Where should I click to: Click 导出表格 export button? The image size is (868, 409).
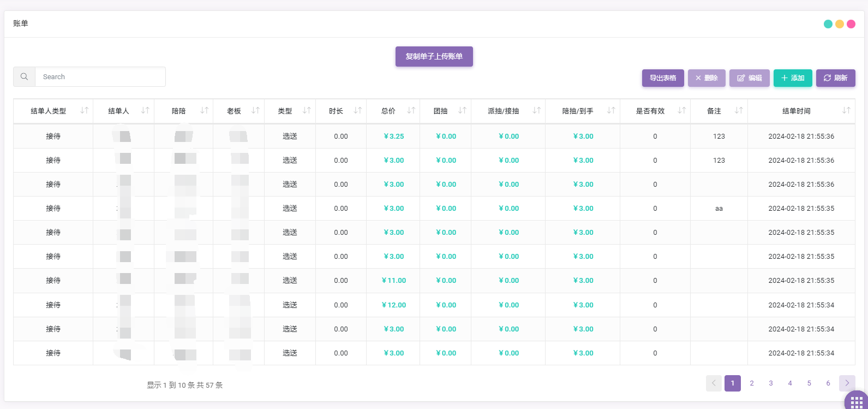663,78
